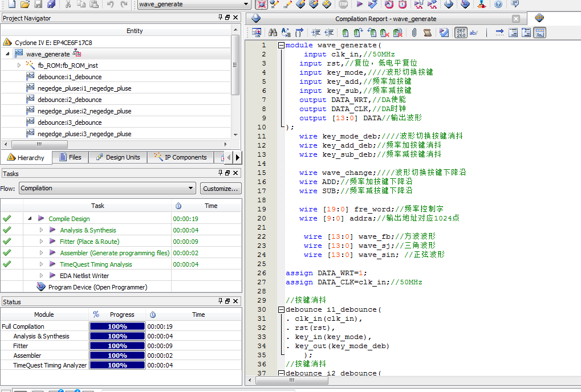Toggle auto-hide pin on Status panel
The height and width of the screenshot is (392, 581).
point(221,301)
